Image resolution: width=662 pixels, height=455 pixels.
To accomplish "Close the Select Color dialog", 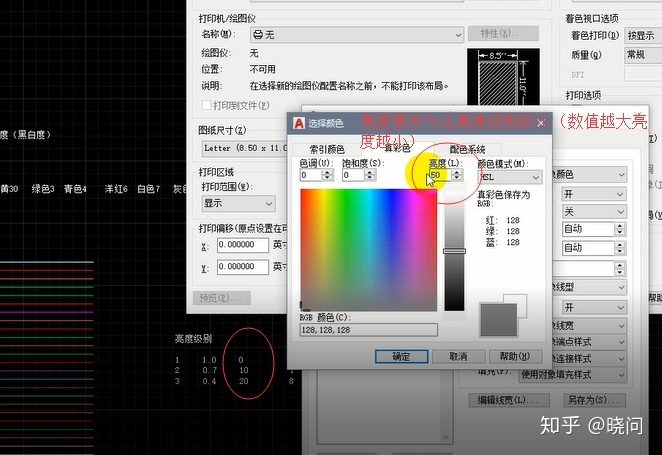I will tap(541, 123).
